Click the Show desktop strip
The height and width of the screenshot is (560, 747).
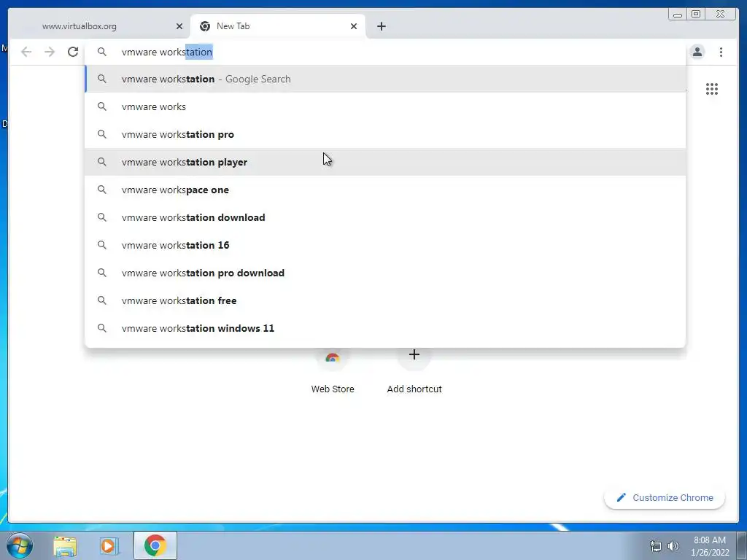click(x=742, y=545)
